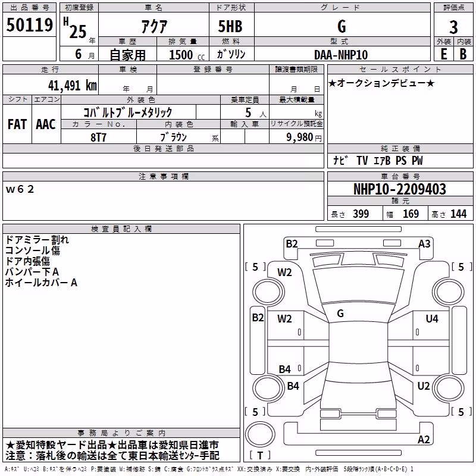
Task: Click the ★愛知特設ヤード出品★ notice line
Action: click(112, 445)
